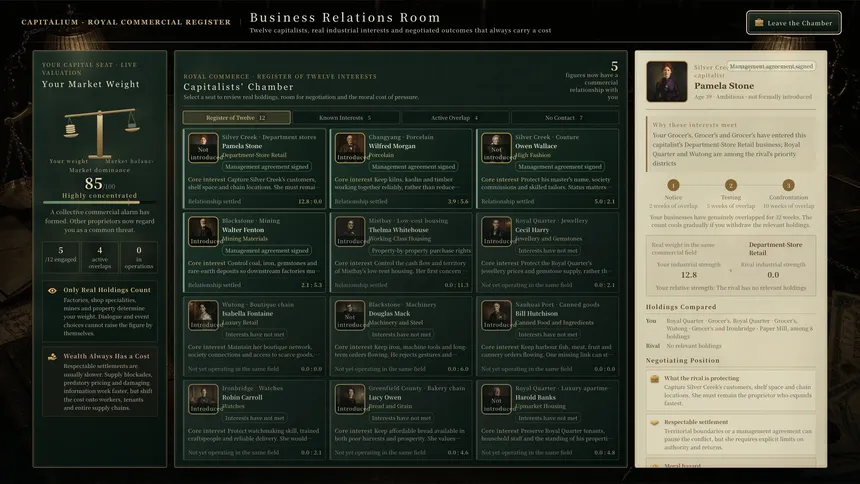Click the market weight balance scale icon

pos(100,132)
